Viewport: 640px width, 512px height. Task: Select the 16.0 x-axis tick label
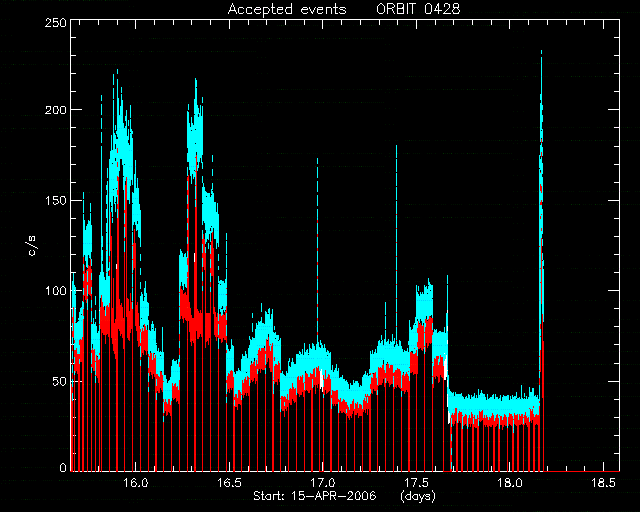click(136, 483)
